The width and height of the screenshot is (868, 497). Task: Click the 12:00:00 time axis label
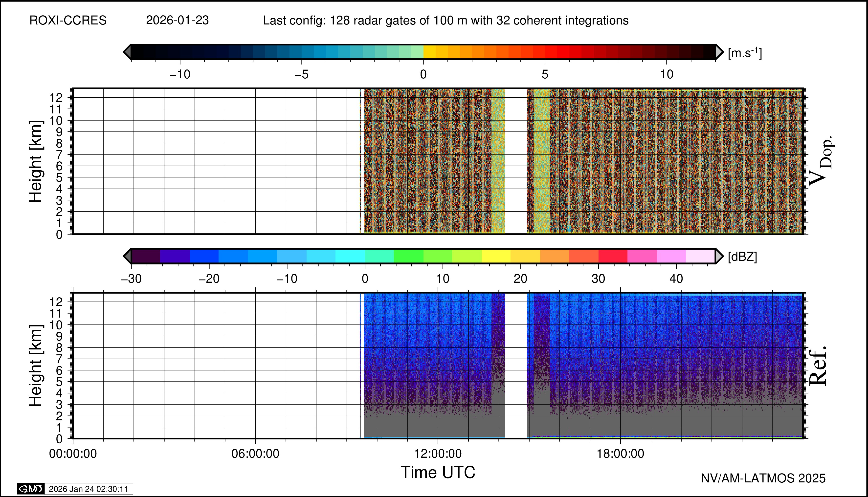(438, 454)
